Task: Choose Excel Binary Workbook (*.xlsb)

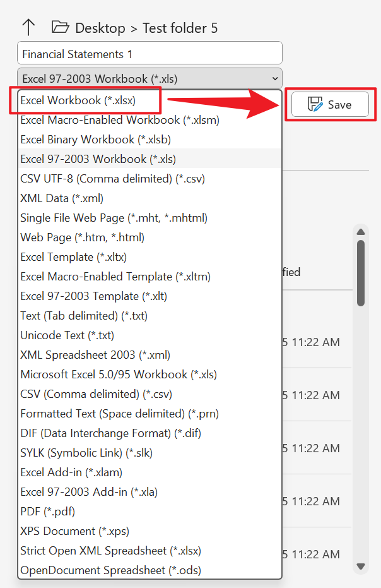Action: (149, 140)
